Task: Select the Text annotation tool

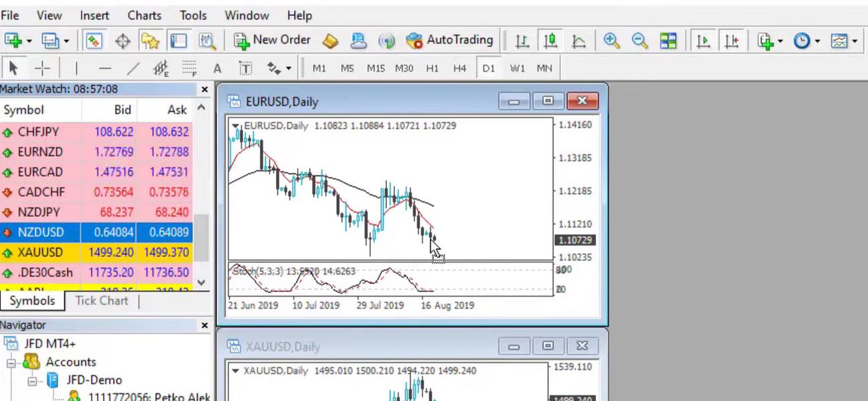Action: 216,67
